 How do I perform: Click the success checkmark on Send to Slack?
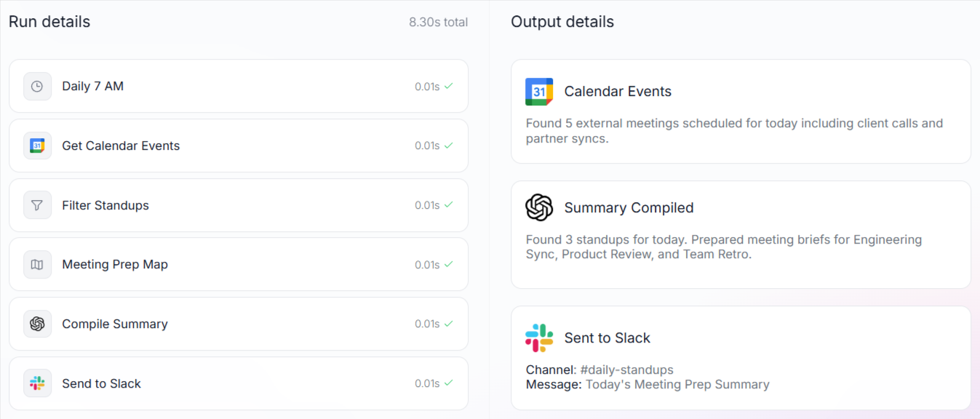coord(453,383)
